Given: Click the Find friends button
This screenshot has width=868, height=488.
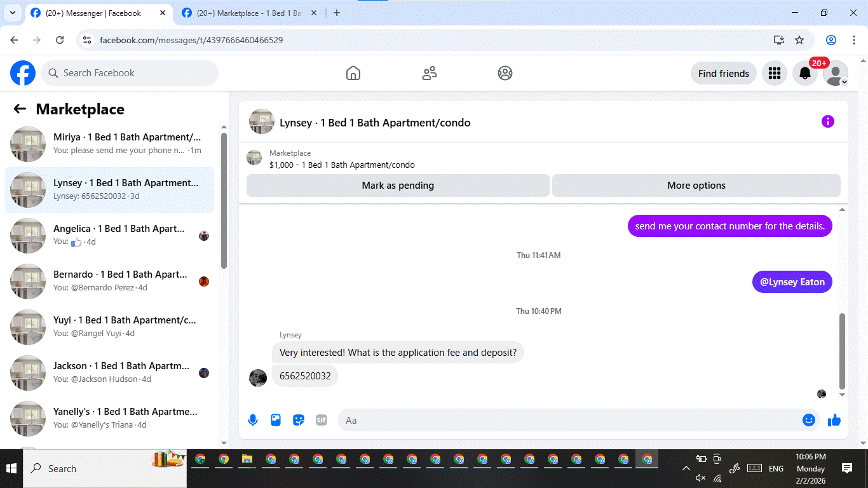Looking at the screenshot, I should point(724,73).
